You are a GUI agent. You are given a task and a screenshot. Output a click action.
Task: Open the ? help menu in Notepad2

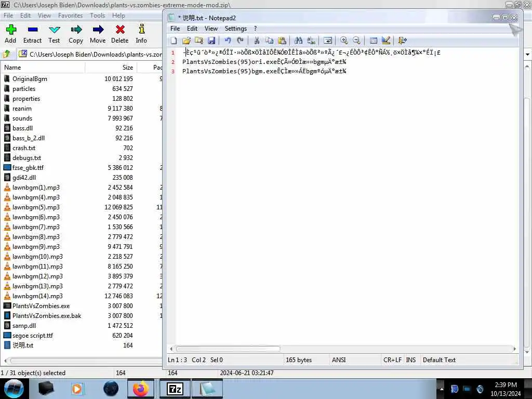click(x=256, y=29)
